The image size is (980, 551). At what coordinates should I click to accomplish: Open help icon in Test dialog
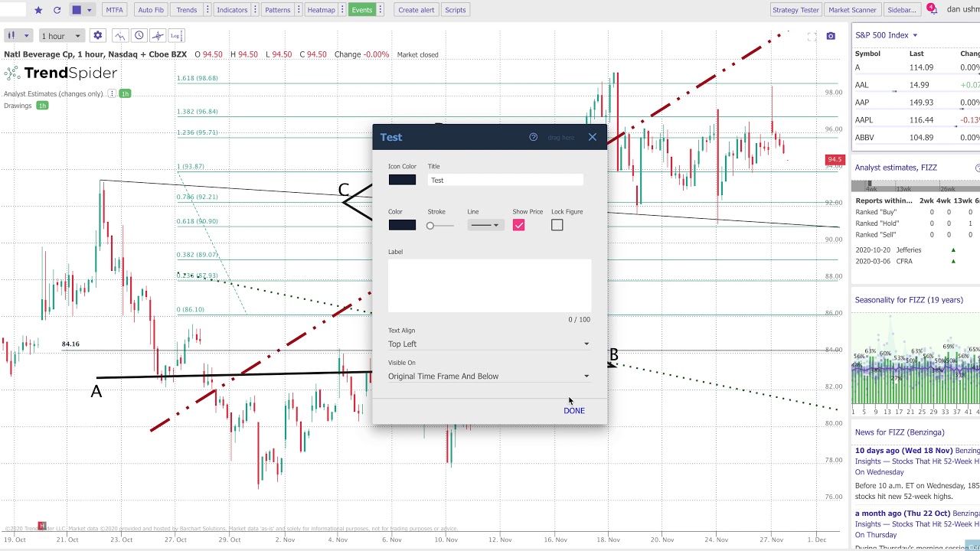(534, 137)
